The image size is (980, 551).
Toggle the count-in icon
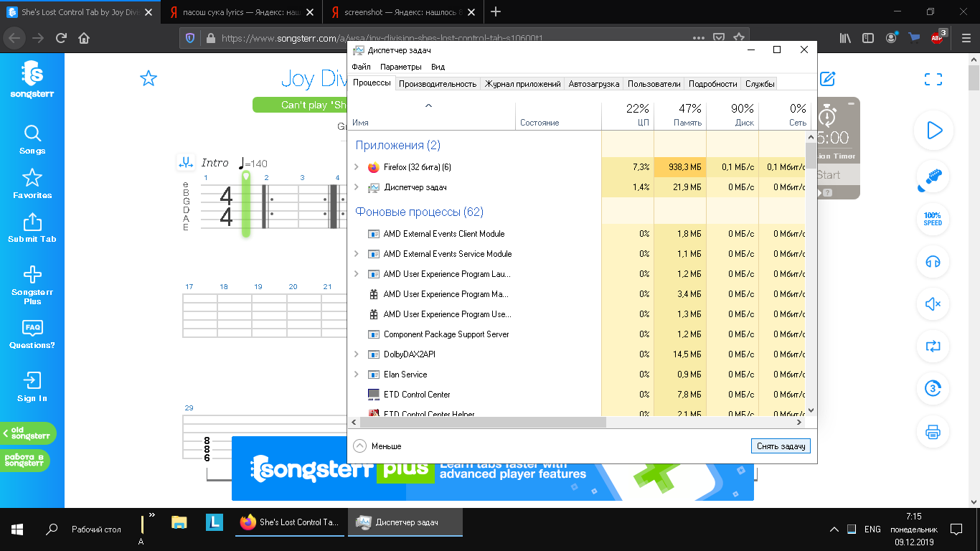click(x=933, y=389)
